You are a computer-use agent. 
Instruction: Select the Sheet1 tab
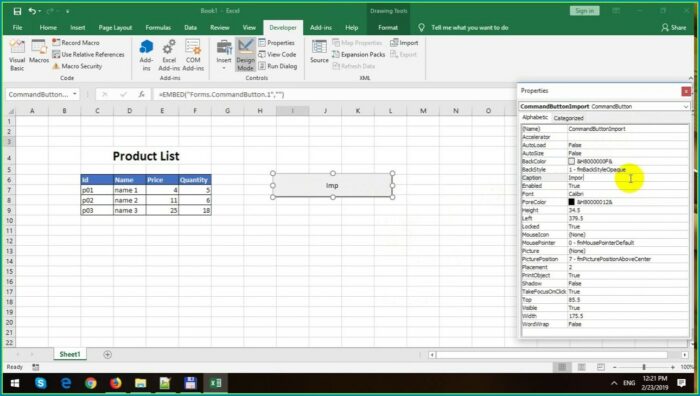(70, 354)
